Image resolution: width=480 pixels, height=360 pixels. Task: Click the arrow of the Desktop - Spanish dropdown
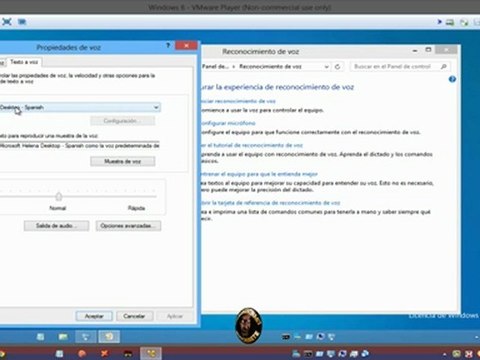[x=156, y=107]
